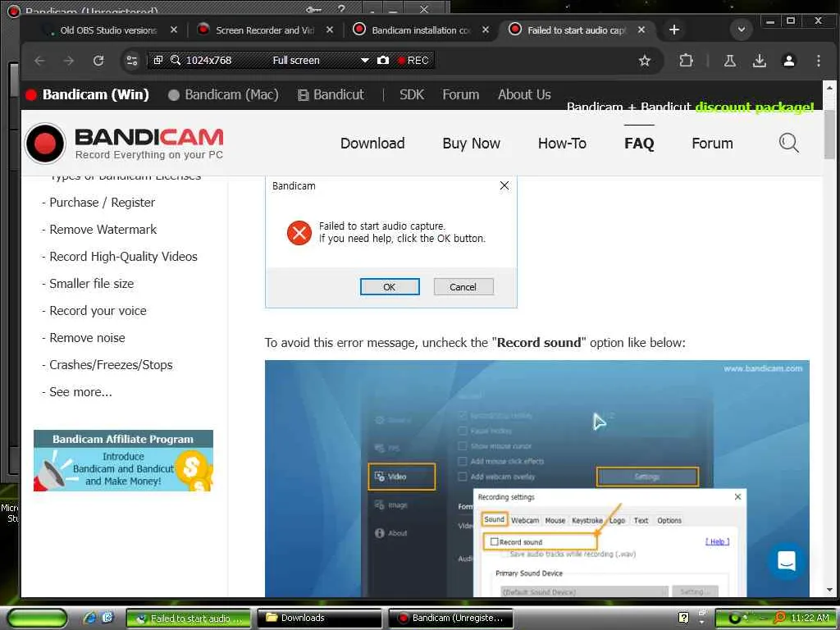Open the browser three-dot menu
Screen dimensions: 840x630
tap(818, 61)
